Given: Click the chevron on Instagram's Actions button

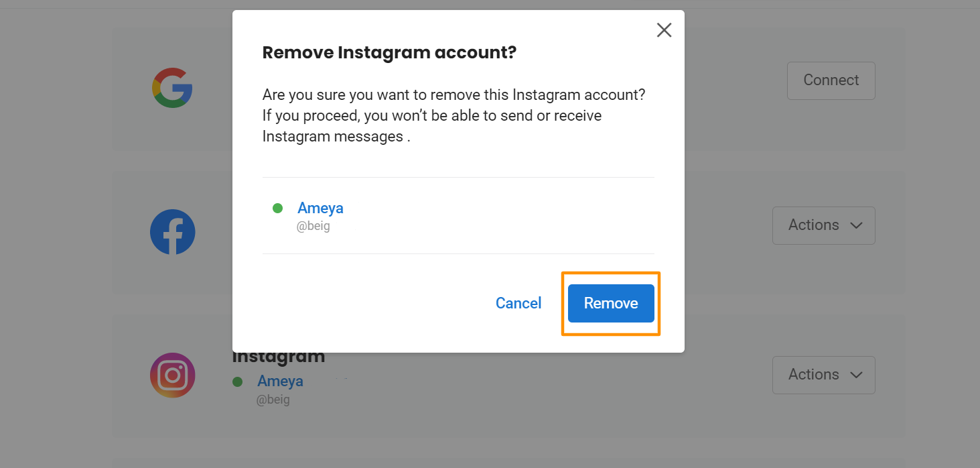Looking at the screenshot, I should (x=856, y=375).
